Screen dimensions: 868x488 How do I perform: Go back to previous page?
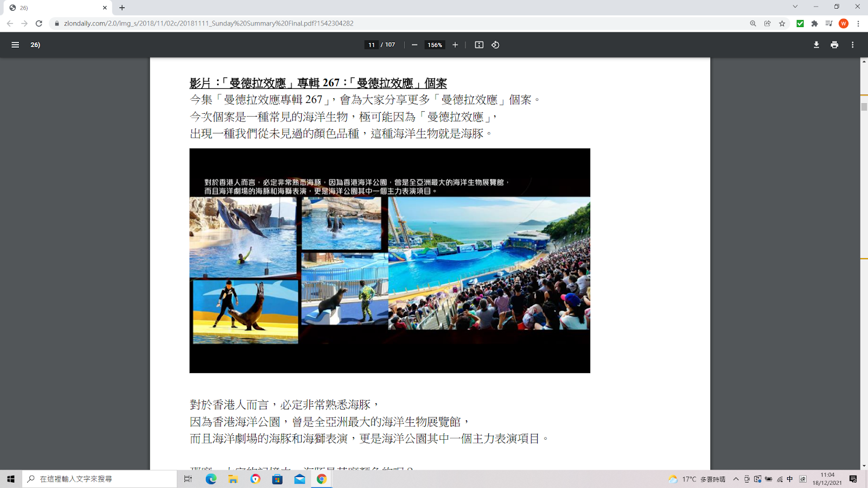tap(10, 23)
